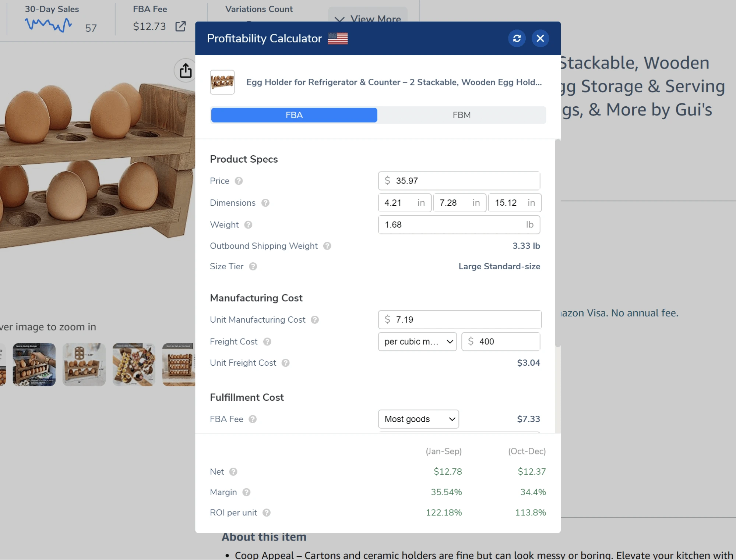
Task: Select the food platter thumbnail
Action: 134,365
